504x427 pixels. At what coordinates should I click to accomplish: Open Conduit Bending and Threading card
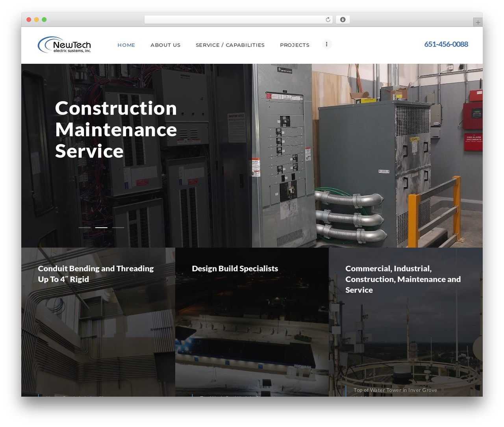point(98,322)
